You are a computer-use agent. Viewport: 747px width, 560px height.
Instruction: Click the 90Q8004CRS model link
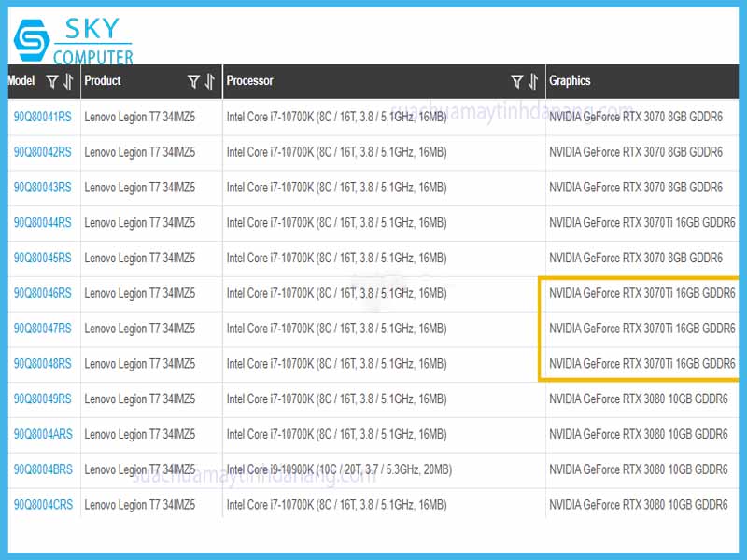[x=42, y=505]
